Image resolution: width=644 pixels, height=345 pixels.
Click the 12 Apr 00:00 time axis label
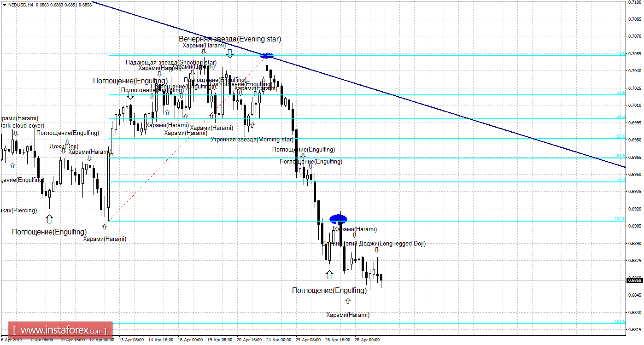[101, 340]
